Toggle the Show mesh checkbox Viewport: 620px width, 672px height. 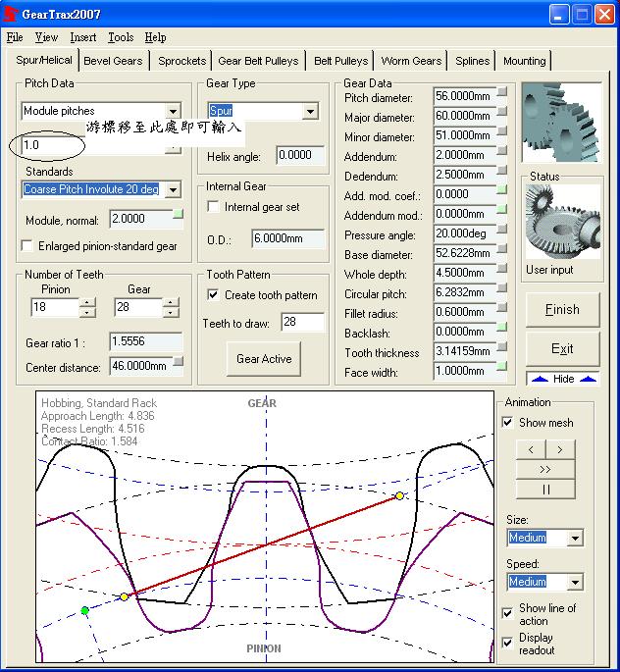click(508, 423)
